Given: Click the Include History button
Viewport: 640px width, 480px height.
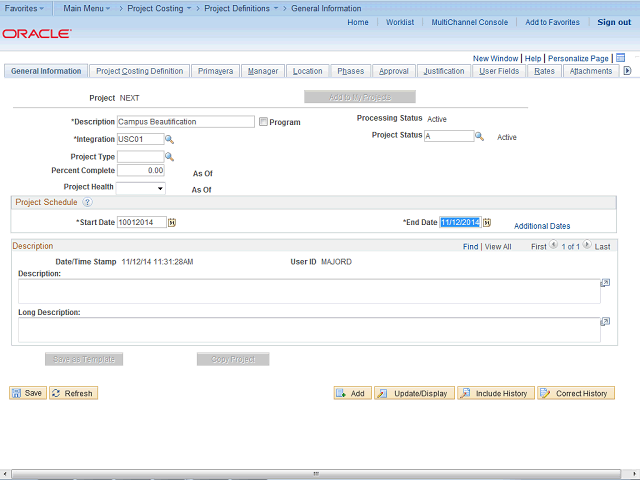Looking at the screenshot, I should [x=494, y=393].
